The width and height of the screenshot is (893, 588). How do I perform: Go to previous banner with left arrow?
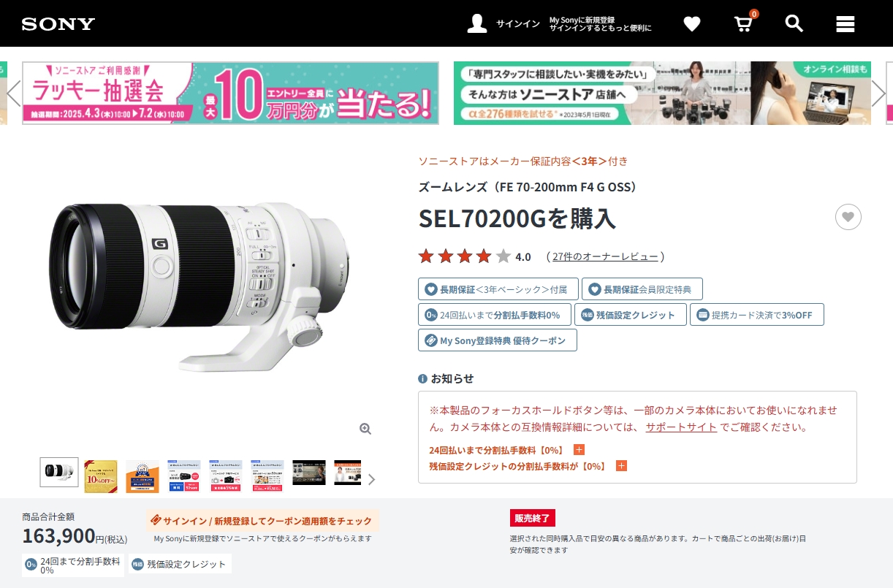(13, 93)
